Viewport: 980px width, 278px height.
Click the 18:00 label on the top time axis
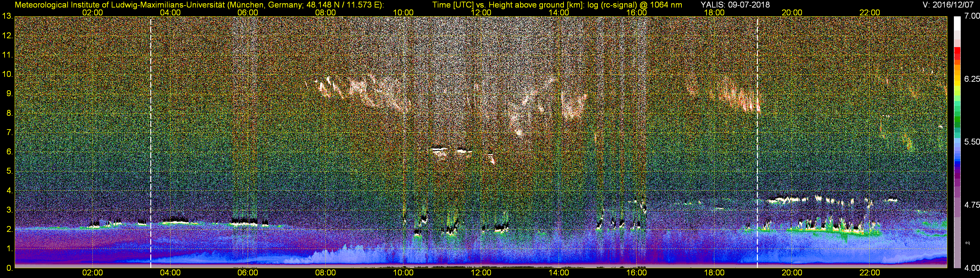(x=714, y=12)
